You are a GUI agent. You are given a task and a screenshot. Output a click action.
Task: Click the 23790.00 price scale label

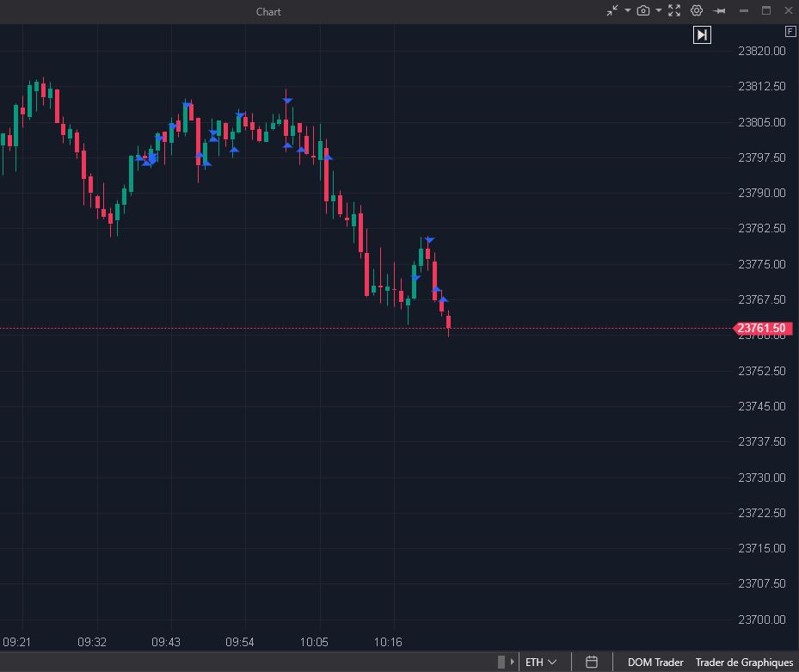click(x=762, y=194)
